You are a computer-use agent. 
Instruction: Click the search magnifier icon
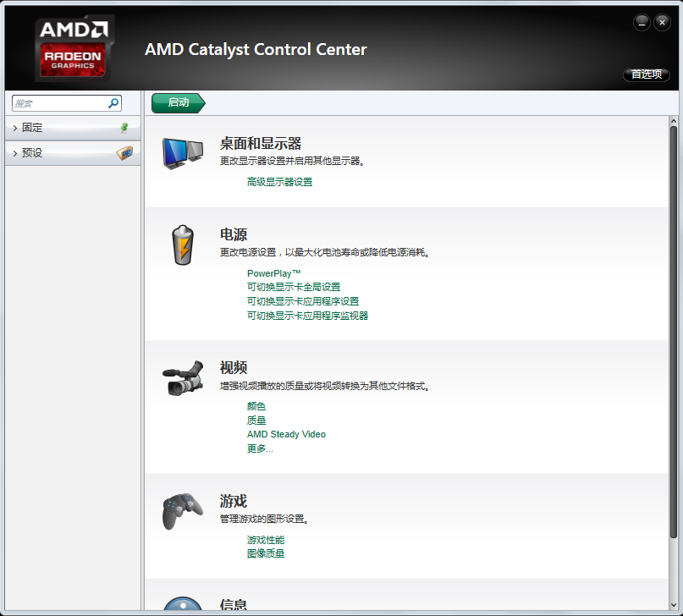pos(113,103)
